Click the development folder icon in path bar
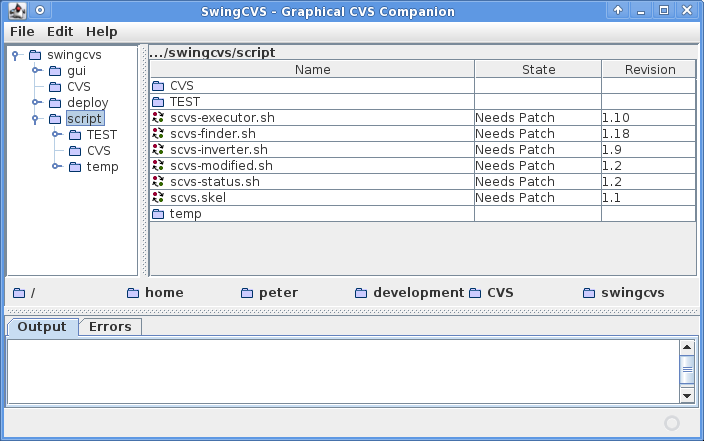The width and height of the screenshot is (704, 441). 361,293
